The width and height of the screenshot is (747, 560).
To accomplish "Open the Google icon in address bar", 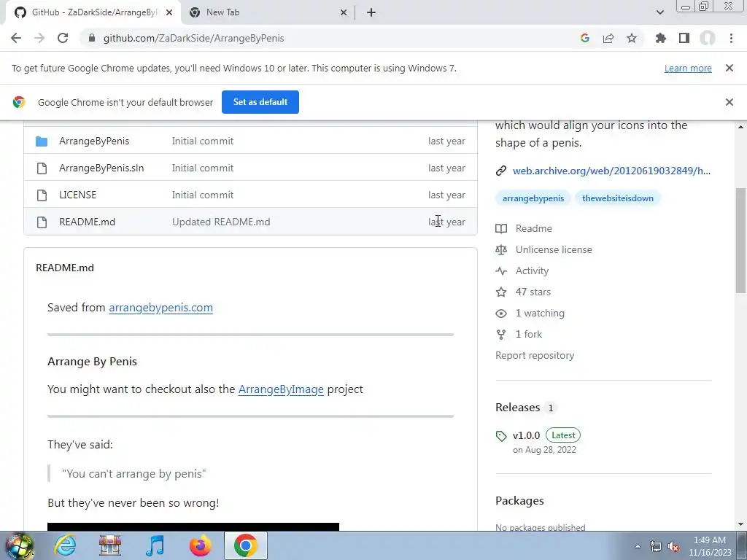I will 585,38.
